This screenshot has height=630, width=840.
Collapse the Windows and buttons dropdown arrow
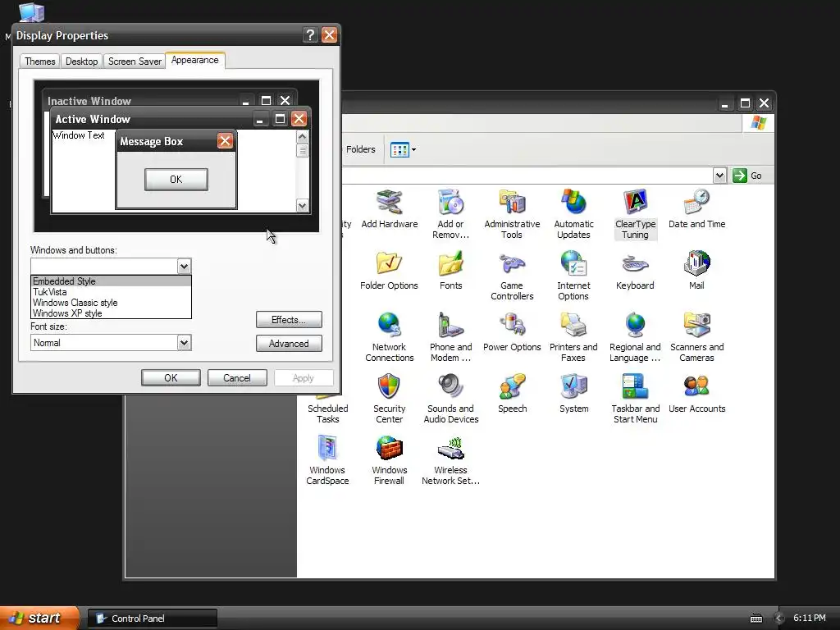coord(184,267)
